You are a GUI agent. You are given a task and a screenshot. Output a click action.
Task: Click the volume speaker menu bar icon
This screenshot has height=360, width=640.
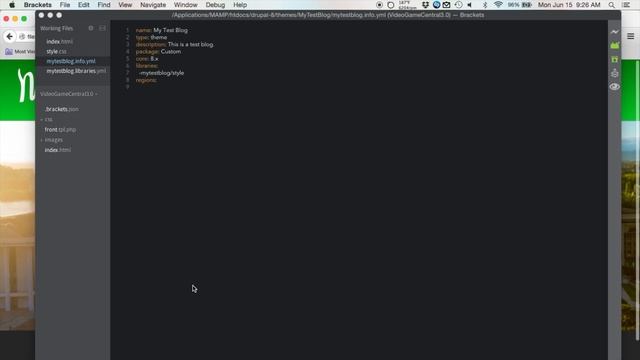(470, 5)
